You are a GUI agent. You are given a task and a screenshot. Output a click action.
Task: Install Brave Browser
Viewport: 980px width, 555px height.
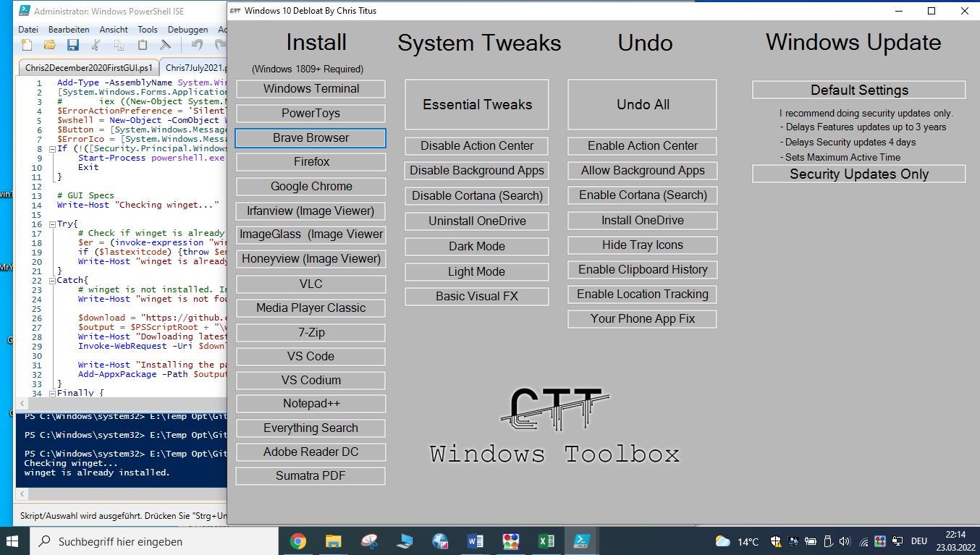click(311, 137)
